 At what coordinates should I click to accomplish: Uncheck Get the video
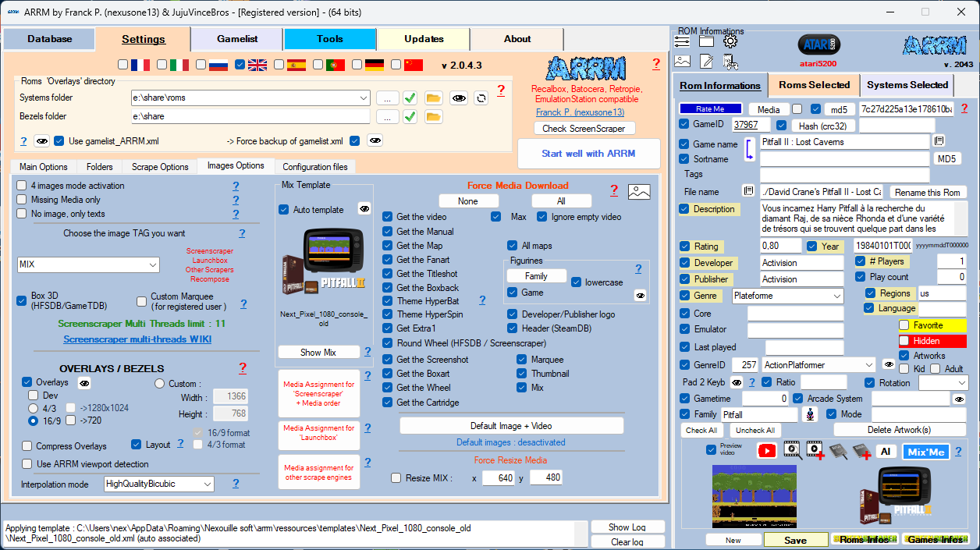coord(388,217)
